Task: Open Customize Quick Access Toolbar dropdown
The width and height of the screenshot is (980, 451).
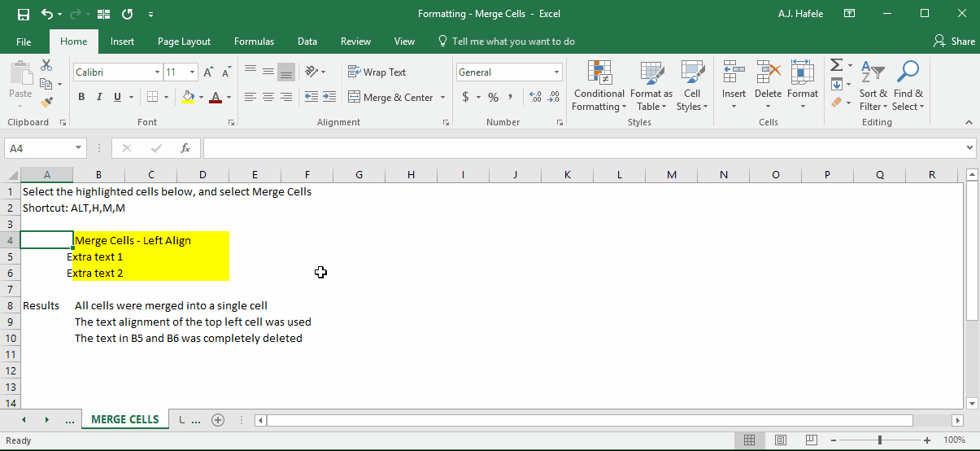Action: 151,15
